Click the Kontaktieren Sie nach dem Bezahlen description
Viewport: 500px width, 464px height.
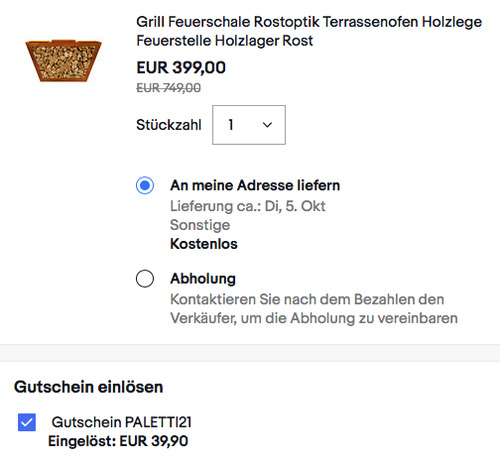pyautogui.click(x=314, y=309)
